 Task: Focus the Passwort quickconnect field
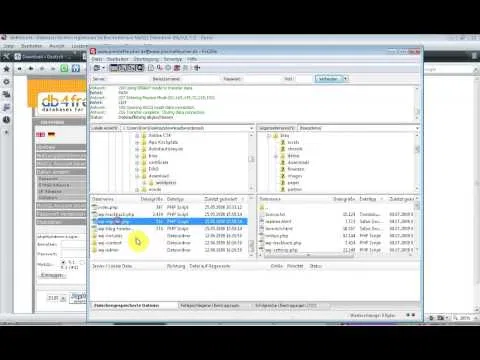pos(262,79)
